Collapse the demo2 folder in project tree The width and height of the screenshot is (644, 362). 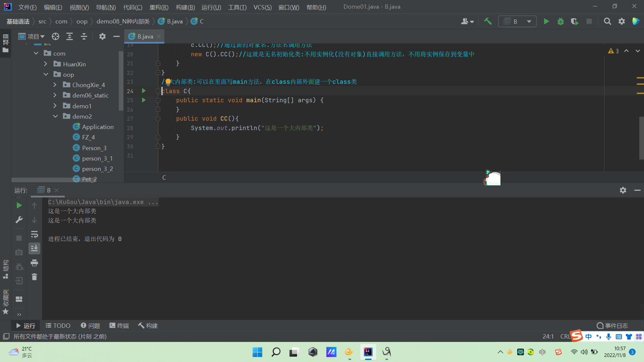55,116
